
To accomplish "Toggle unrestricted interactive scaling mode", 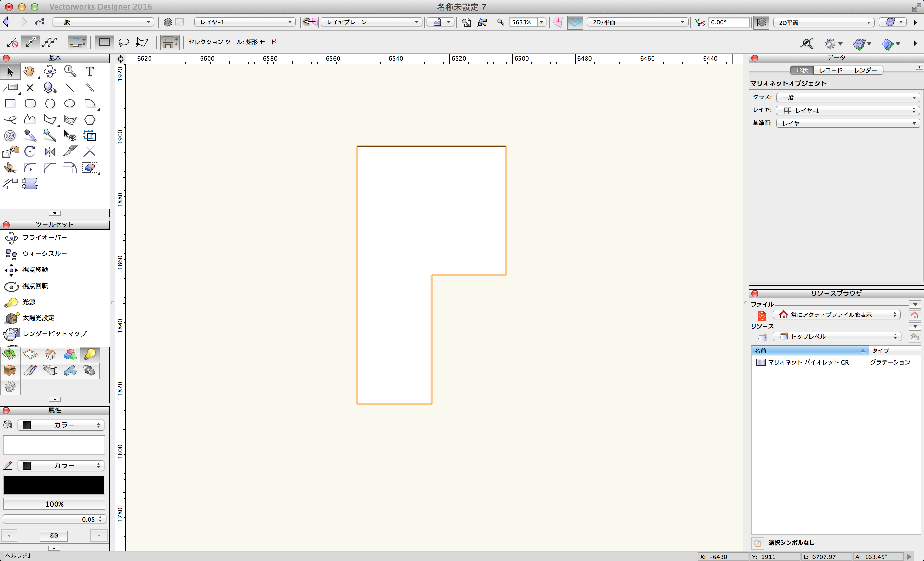I will pyautogui.click(x=50, y=42).
